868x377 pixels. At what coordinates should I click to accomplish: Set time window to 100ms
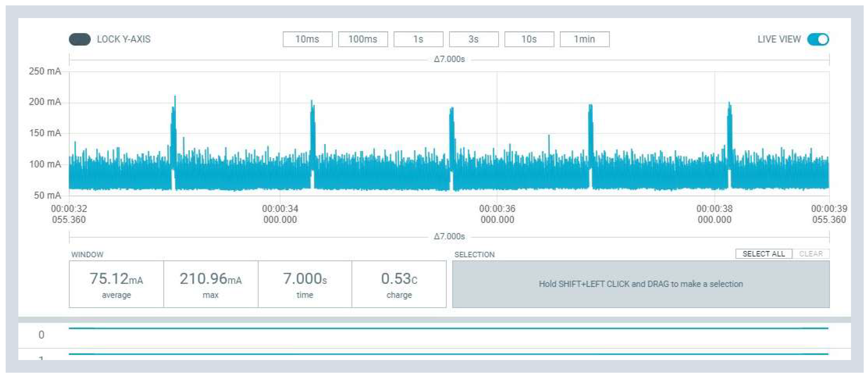point(363,39)
